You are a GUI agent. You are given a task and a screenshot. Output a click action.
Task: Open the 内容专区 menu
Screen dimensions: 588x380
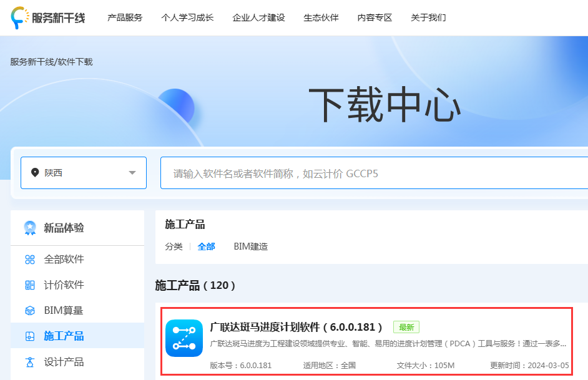tap(375, 17)
